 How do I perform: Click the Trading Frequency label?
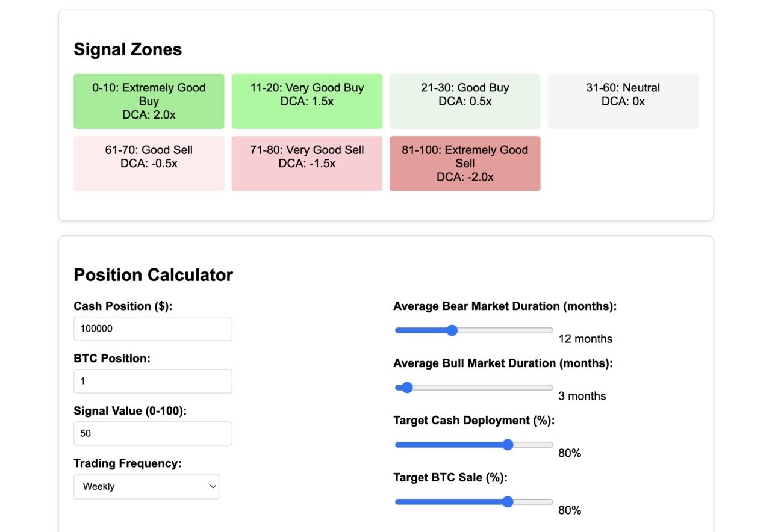(128, 463)
